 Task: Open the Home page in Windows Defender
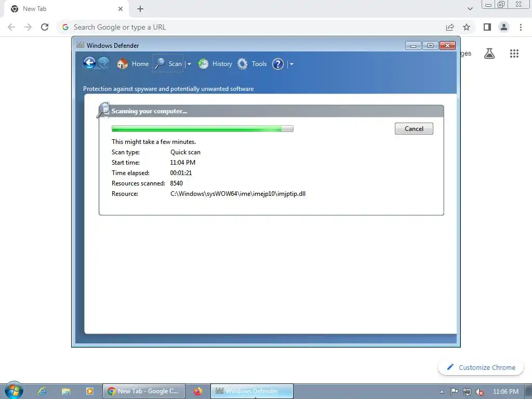coord(132,64)
